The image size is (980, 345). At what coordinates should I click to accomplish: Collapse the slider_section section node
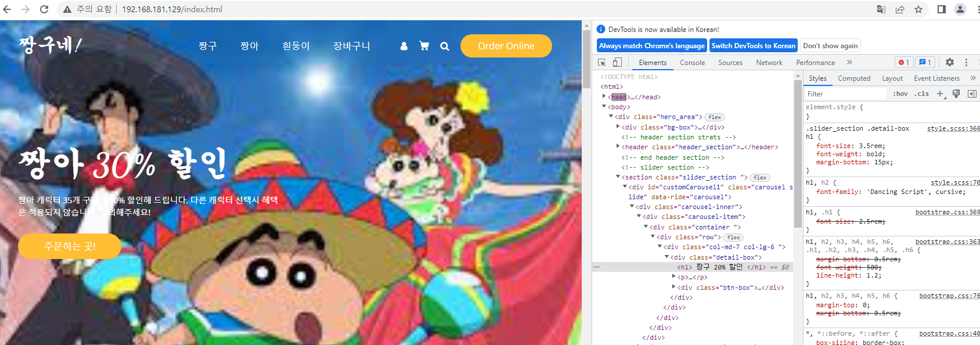click(x=618, y=177)
